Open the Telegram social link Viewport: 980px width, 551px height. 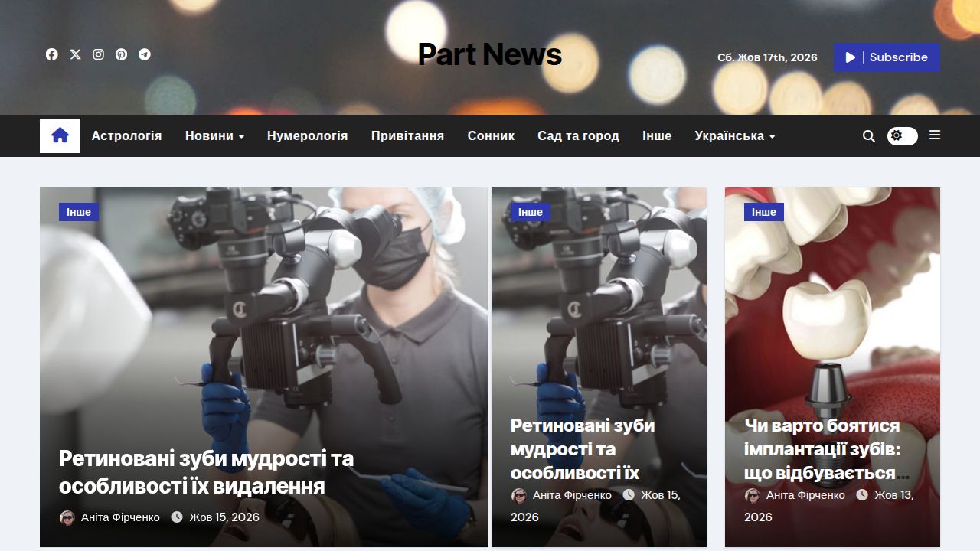[144, 54]
